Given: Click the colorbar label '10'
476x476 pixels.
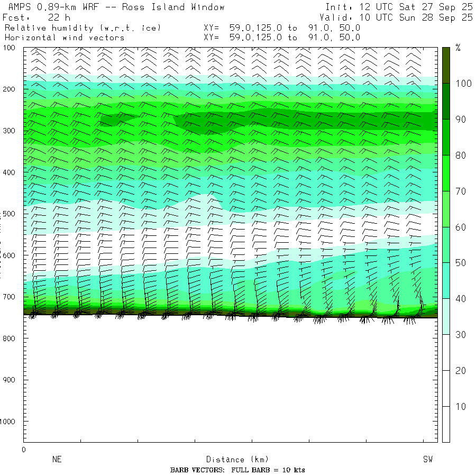Looking at the screenshot, I should 461,406.
